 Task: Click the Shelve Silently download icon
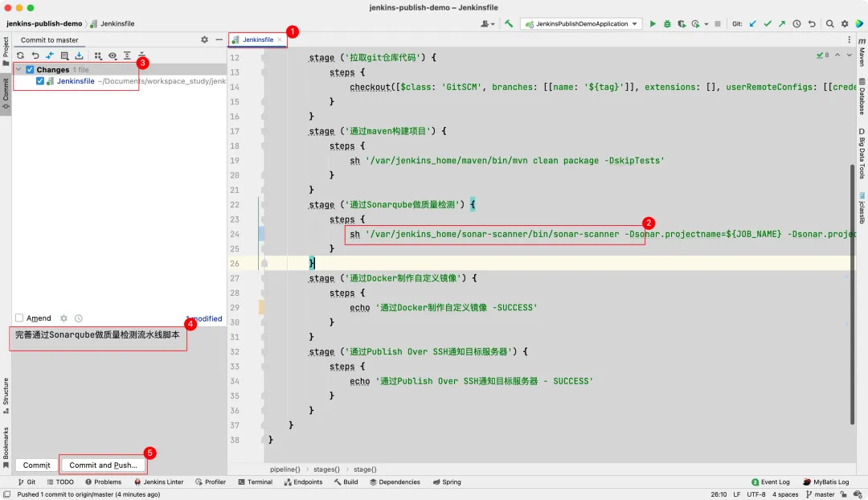(x=79, y=55)
